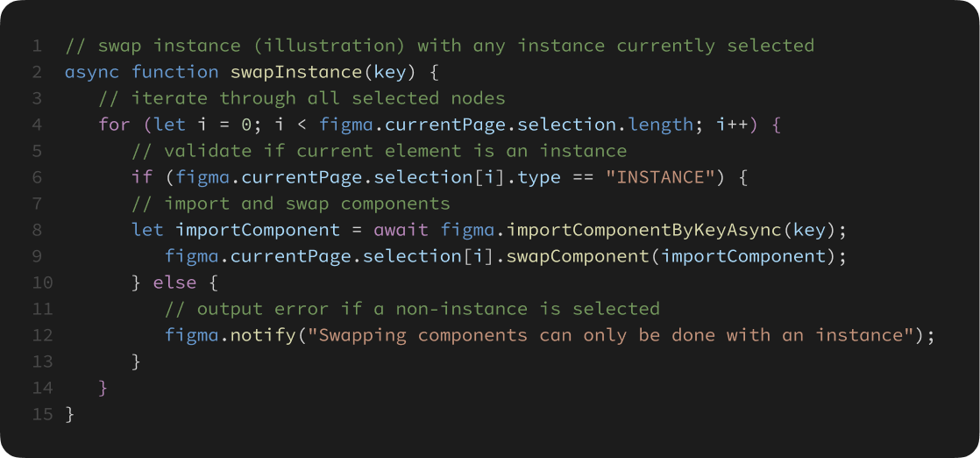
Task: Click the async keyword on line 2
Action: [92, 72]
